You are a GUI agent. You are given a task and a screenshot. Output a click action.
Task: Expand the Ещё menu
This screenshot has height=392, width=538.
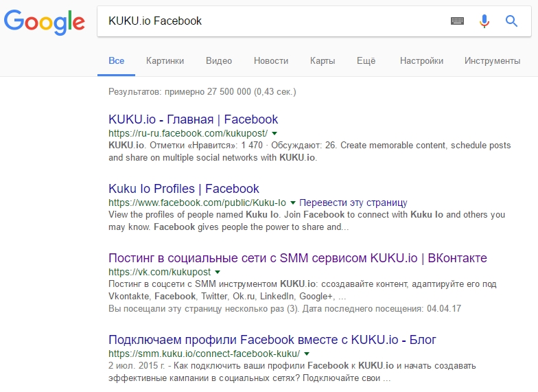(366, 61)
